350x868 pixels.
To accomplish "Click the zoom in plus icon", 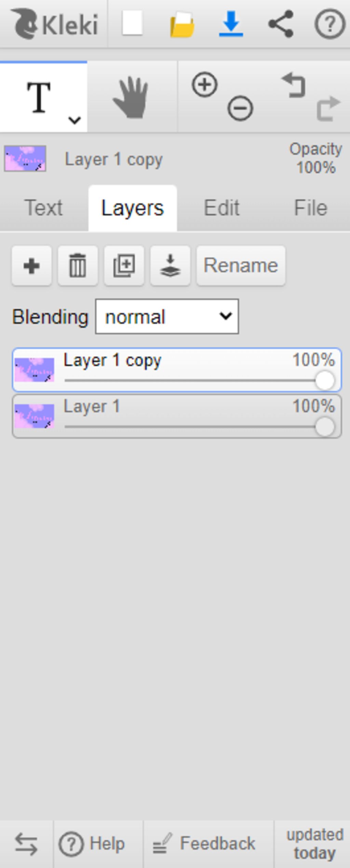I will point(205,84).
